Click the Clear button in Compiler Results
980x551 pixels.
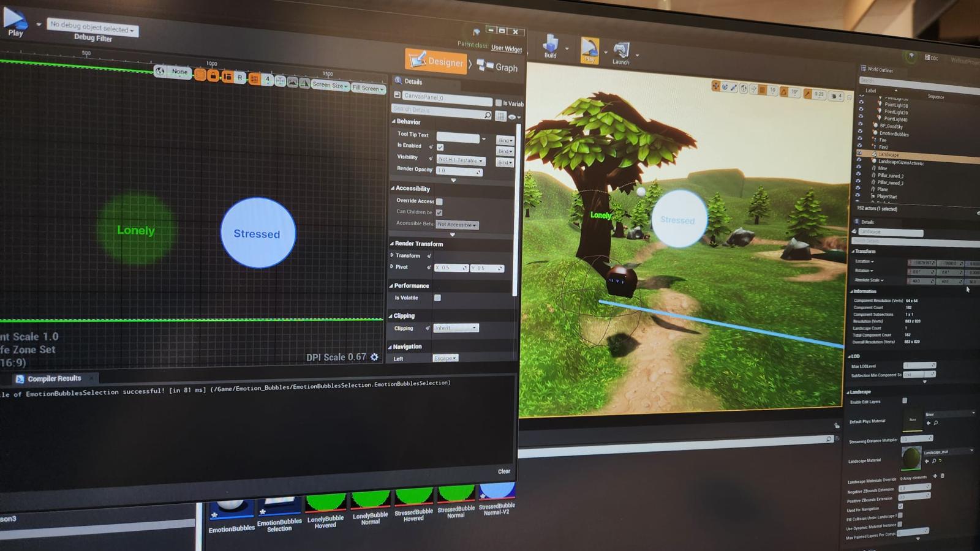504,471
